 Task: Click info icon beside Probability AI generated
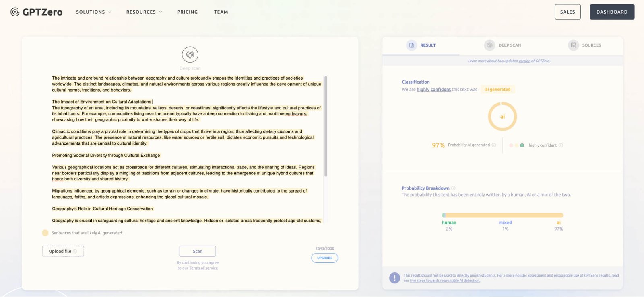(x=494, y=145)
